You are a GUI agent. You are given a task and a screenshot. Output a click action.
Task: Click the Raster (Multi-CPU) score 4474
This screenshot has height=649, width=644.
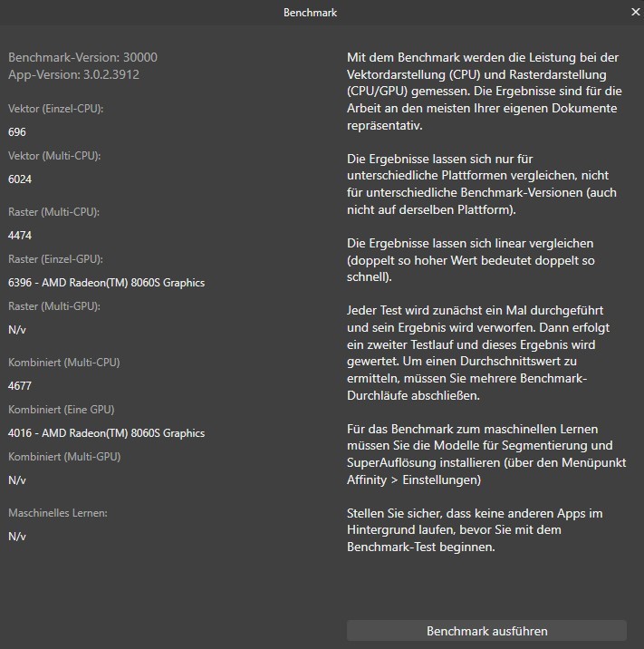(20, 236)
